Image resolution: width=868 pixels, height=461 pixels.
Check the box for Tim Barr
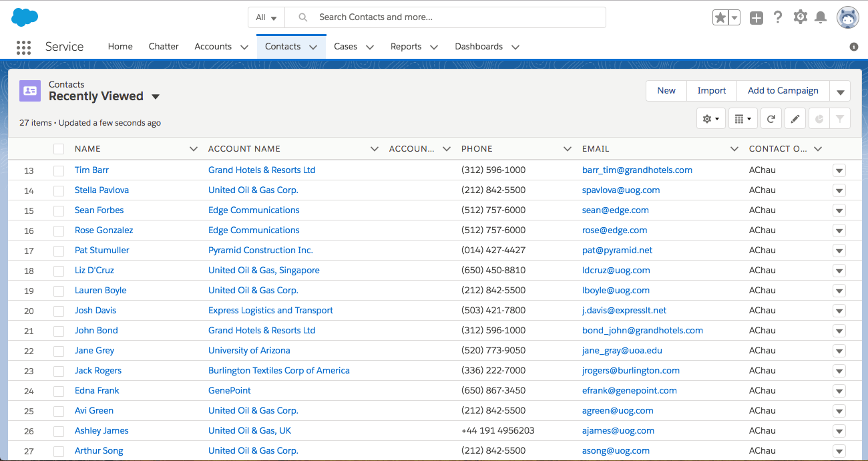59,170
